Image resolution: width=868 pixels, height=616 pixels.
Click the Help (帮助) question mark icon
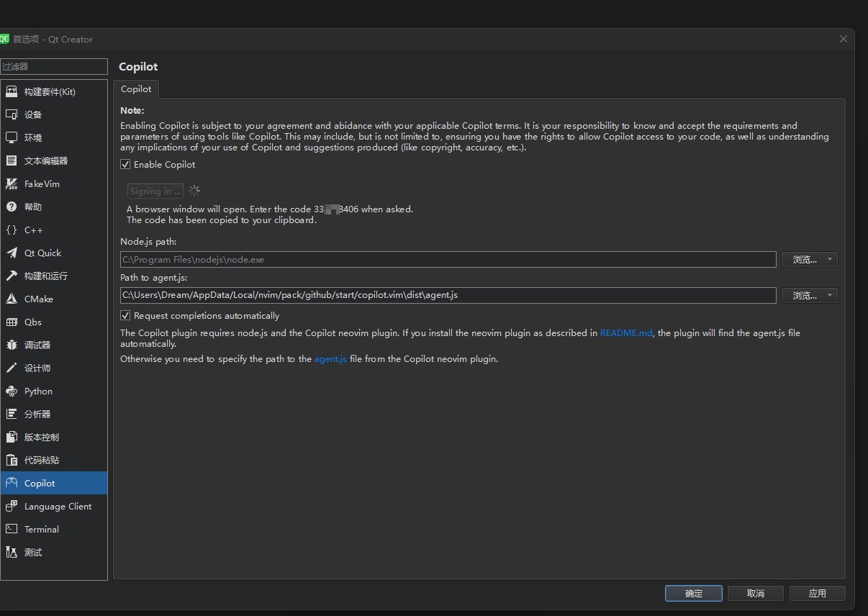click(12, 207)
